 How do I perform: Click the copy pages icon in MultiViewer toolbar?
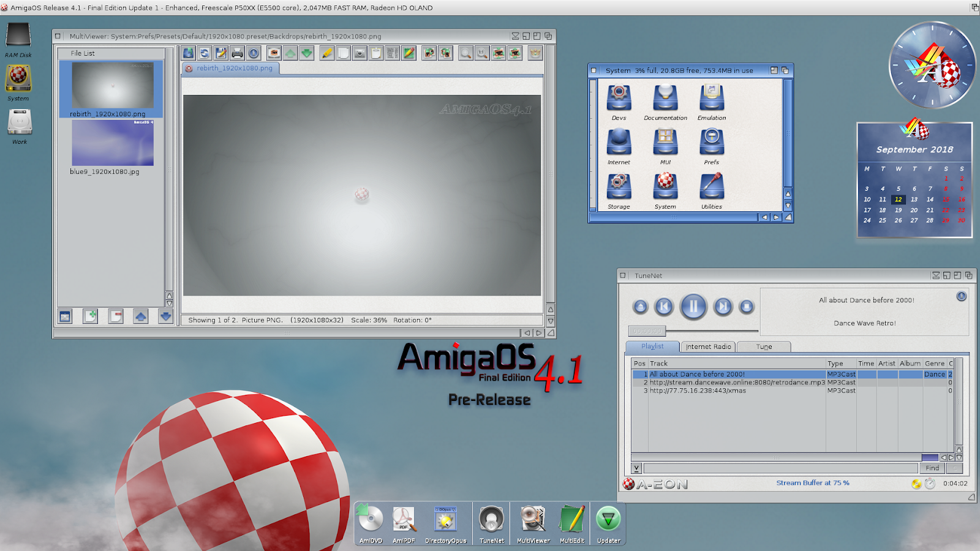click(343, 53)
